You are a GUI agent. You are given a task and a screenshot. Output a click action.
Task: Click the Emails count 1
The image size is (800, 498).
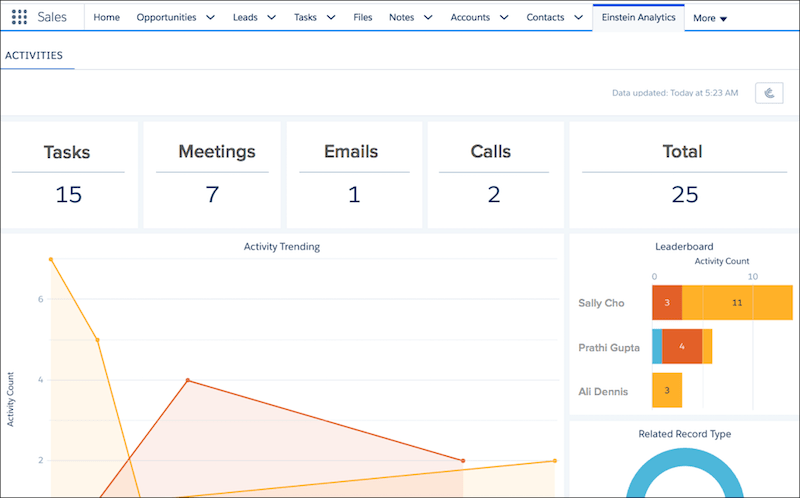[x=354, y=195]
